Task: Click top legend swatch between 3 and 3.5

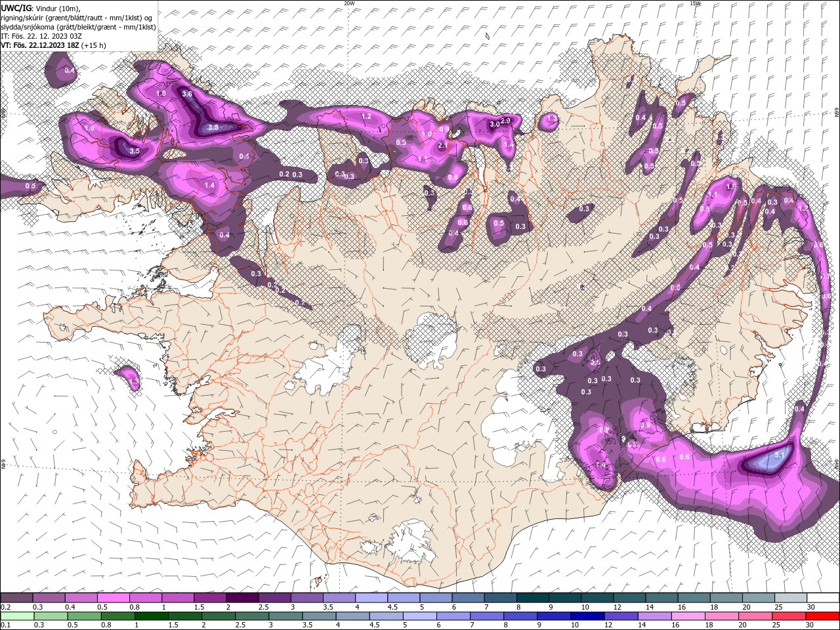Action: pos(306,598)
